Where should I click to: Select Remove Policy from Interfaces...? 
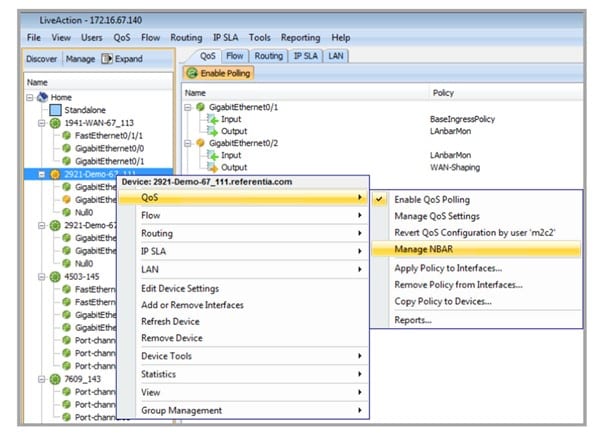tap(476, 284)
